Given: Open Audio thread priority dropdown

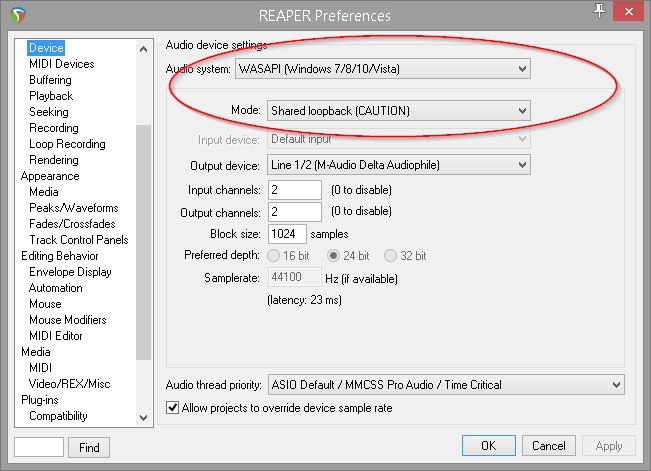Looking at the screenshot, I should pyautogui.click(x=446, y=385).
